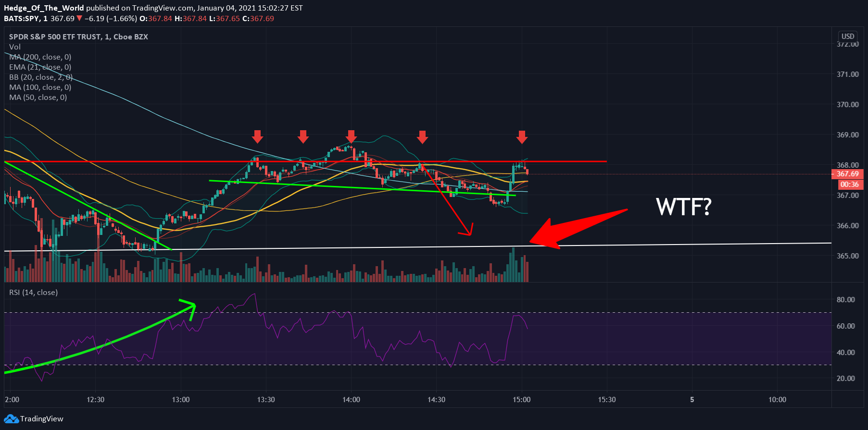Viewport: 868px width, 430px height.
Task: Select the USD currency label
Action: click(848, 36)
